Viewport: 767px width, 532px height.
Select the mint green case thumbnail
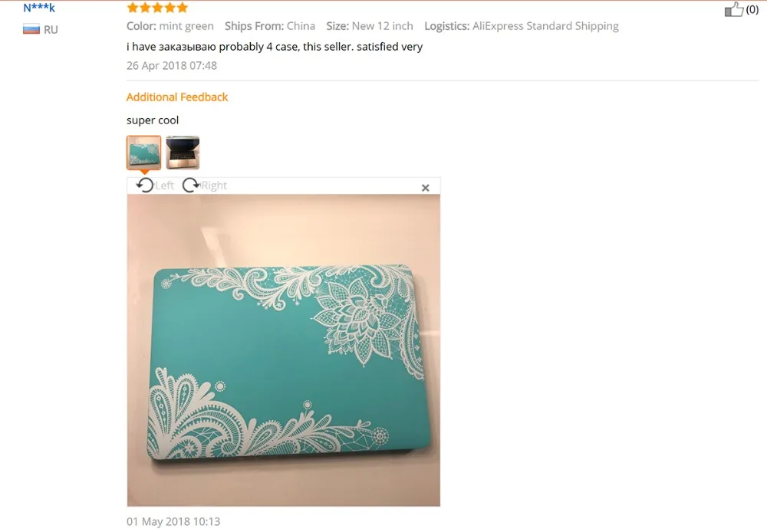144,153
